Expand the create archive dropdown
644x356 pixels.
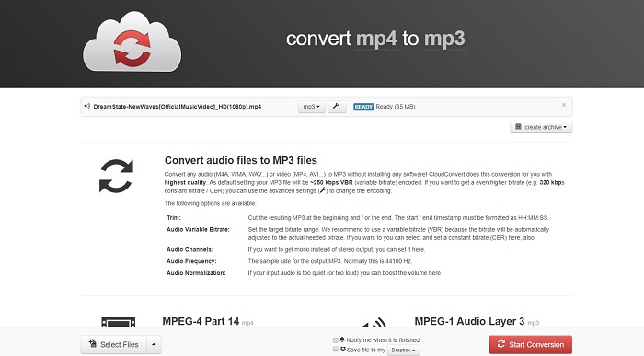tap(541, 127)
